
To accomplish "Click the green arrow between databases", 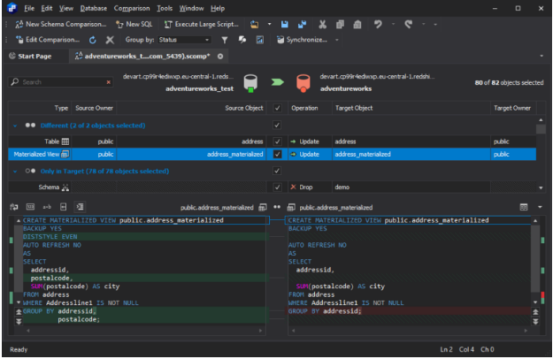I will [x=277, y=82].
